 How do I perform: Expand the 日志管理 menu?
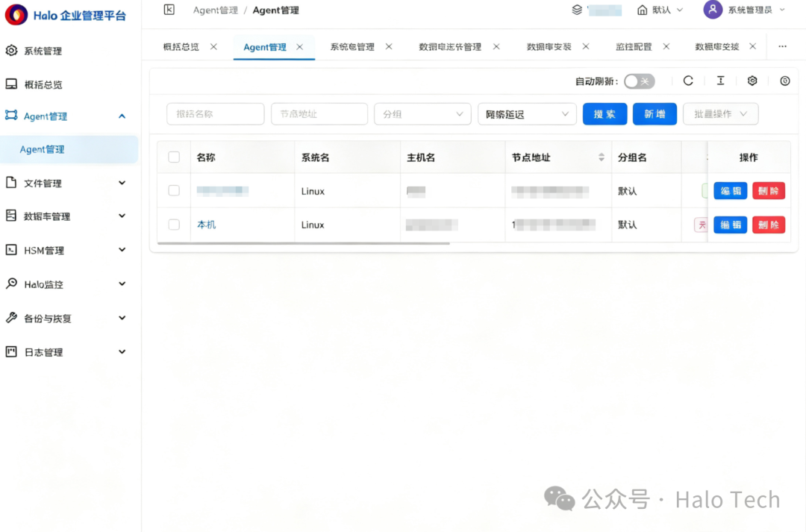pos(122,352)
